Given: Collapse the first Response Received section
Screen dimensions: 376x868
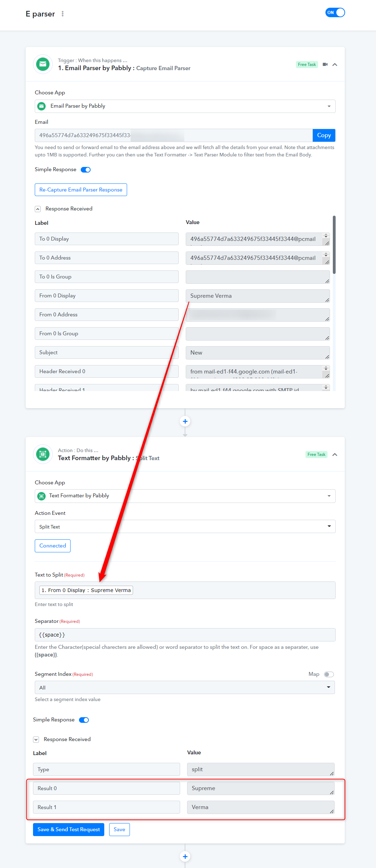Looking at the screenshot, I should click(x=38, y=209).
